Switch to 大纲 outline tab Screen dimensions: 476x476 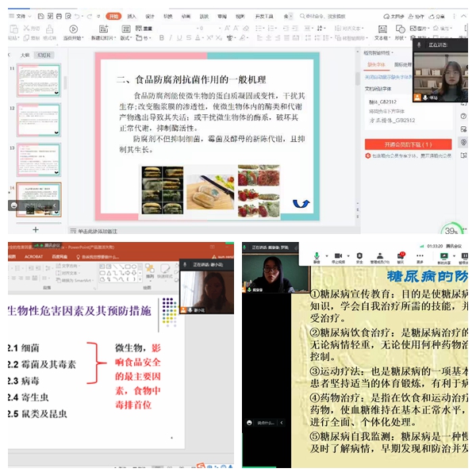pos(25,56)
